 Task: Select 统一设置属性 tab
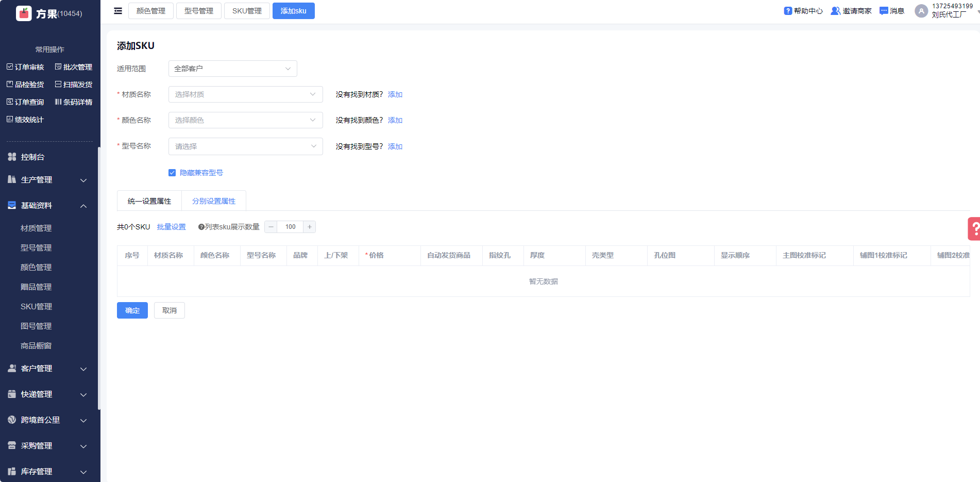click(149, 201)
